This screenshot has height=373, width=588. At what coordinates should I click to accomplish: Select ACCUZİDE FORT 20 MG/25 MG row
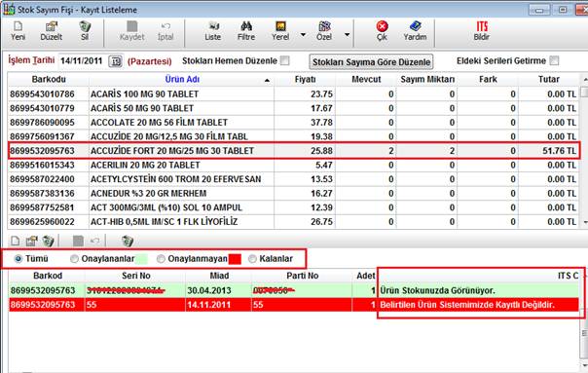pos(294,151)
